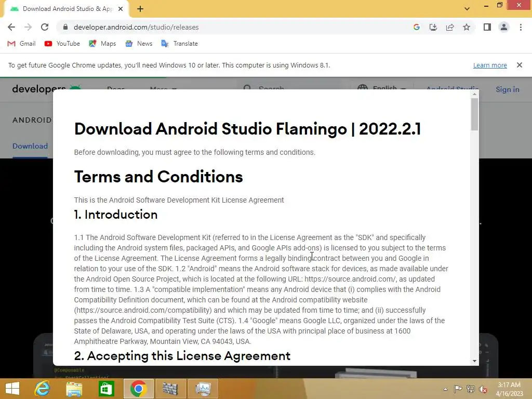Click the dialog scrollbar up arrow
The width and height of the screenshot is (532, 399).
coord(475,94)
